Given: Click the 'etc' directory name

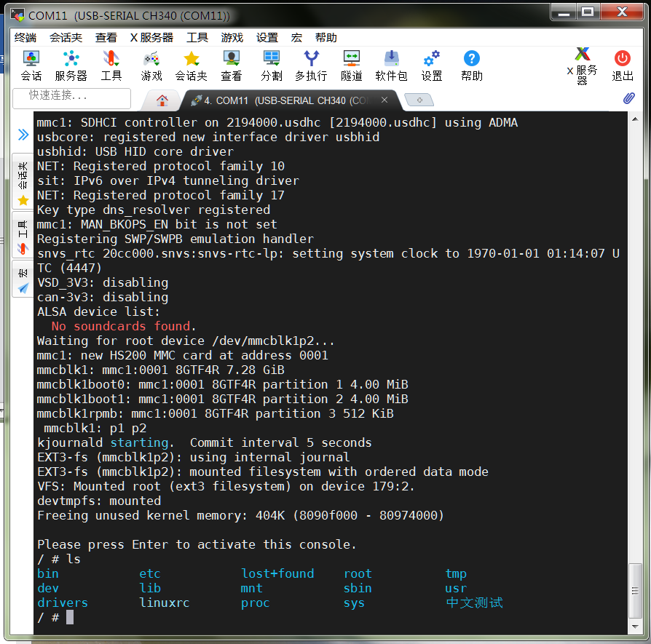Looking at the screenshot, I should pos(149,573).
